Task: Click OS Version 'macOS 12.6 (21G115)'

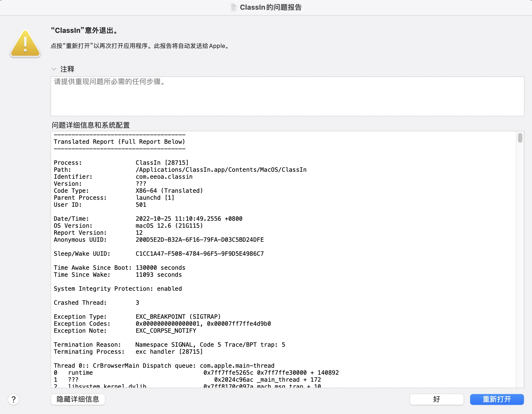Action: click(x=169, y=226)
